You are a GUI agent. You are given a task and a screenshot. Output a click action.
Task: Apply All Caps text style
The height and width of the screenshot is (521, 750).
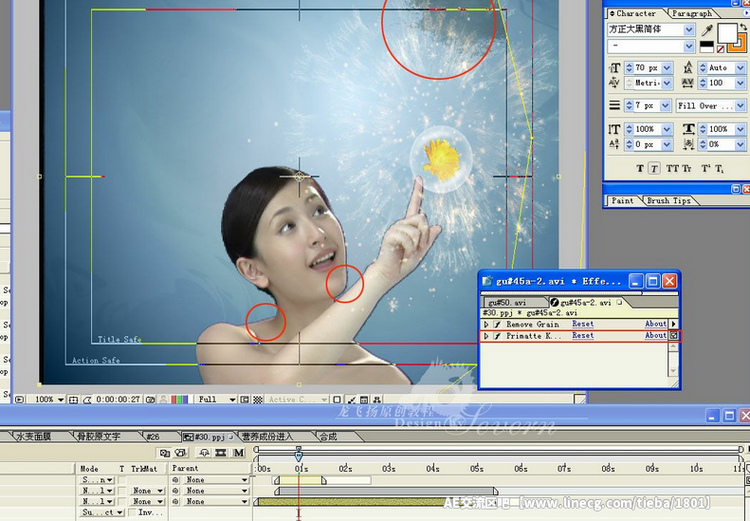pyautogui.click(x=672, y=168)
